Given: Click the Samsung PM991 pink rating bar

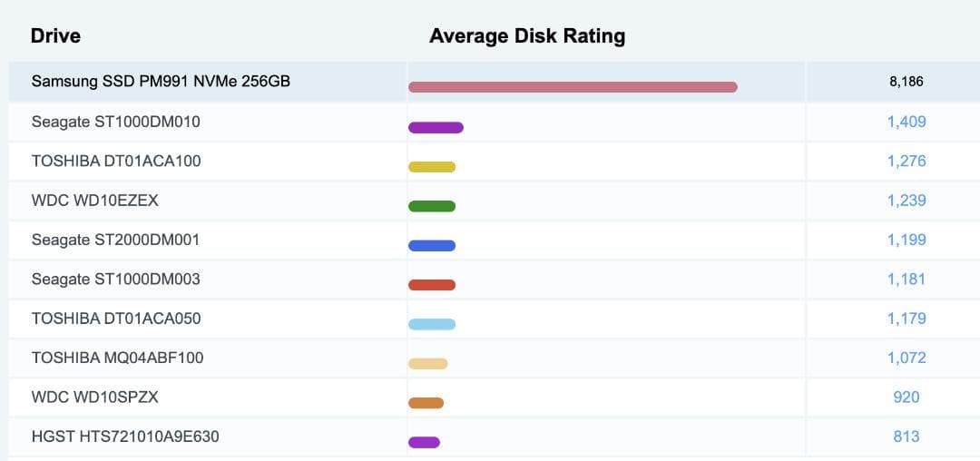Looking at the screenshot, I should point(573,87).
